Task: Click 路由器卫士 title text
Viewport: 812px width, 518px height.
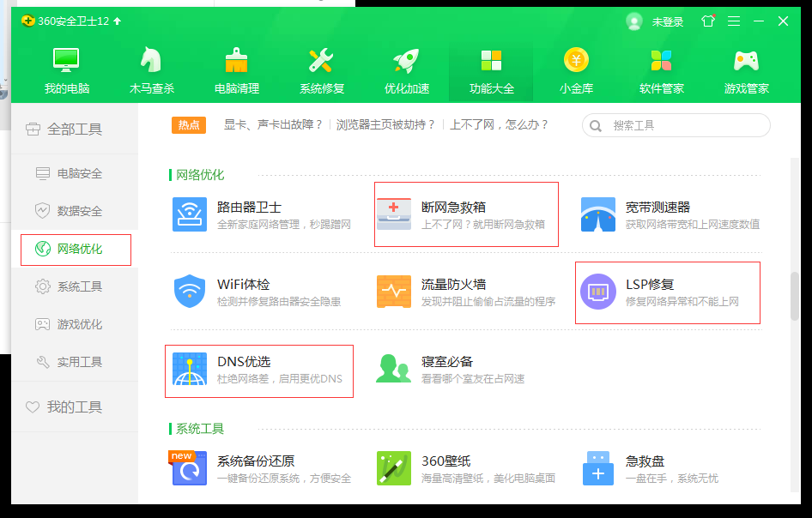Action: 249,208
